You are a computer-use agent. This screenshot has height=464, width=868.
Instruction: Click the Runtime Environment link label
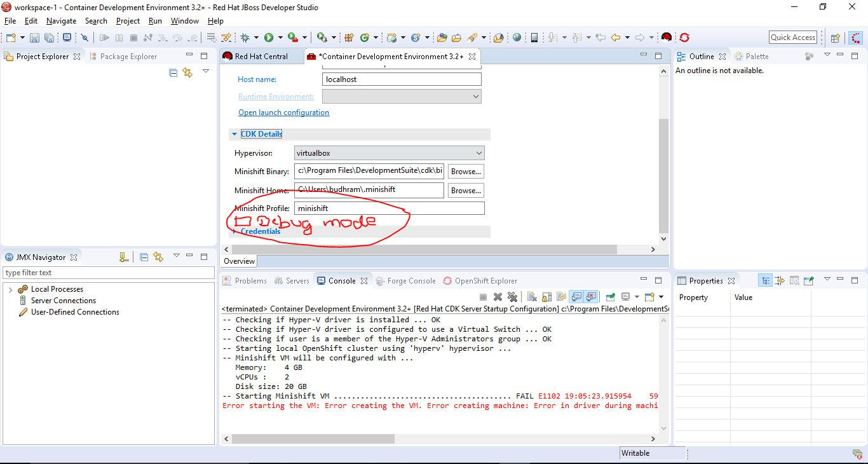click(276, 97)
